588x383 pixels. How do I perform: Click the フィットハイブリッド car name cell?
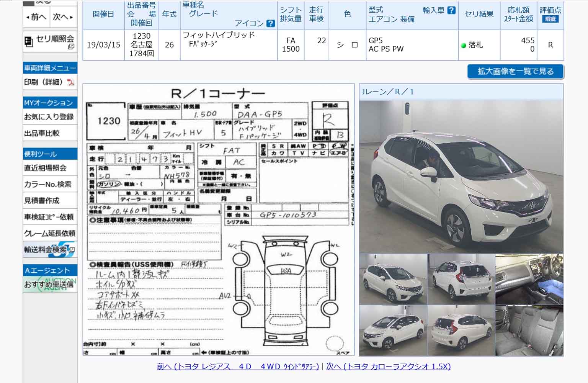229,45
